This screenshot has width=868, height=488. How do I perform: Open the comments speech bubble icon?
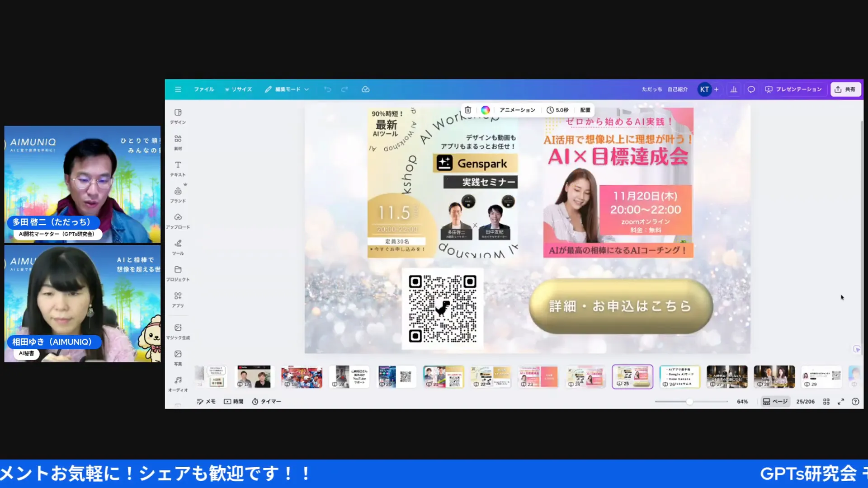pos(751,89)
